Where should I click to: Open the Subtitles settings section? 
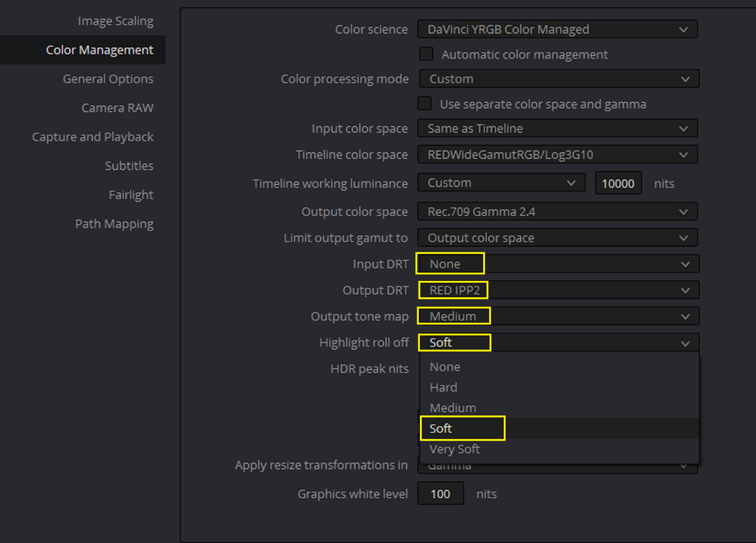(129, 166)
